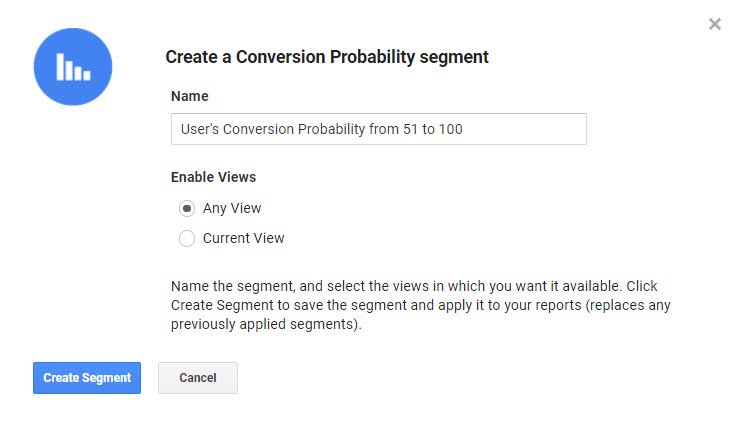The image size is (738, 423).
Task: Focus the segment Name text field
Action: point(378,129)
